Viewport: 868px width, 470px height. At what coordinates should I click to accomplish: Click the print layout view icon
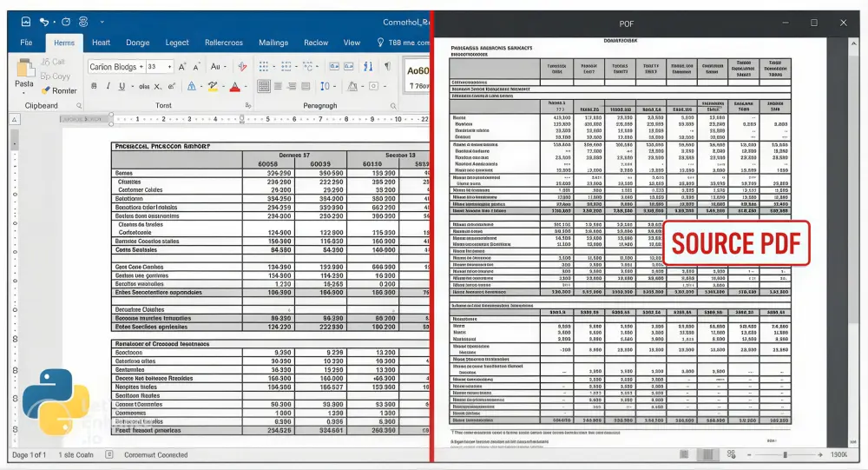[x=707, y=454]
